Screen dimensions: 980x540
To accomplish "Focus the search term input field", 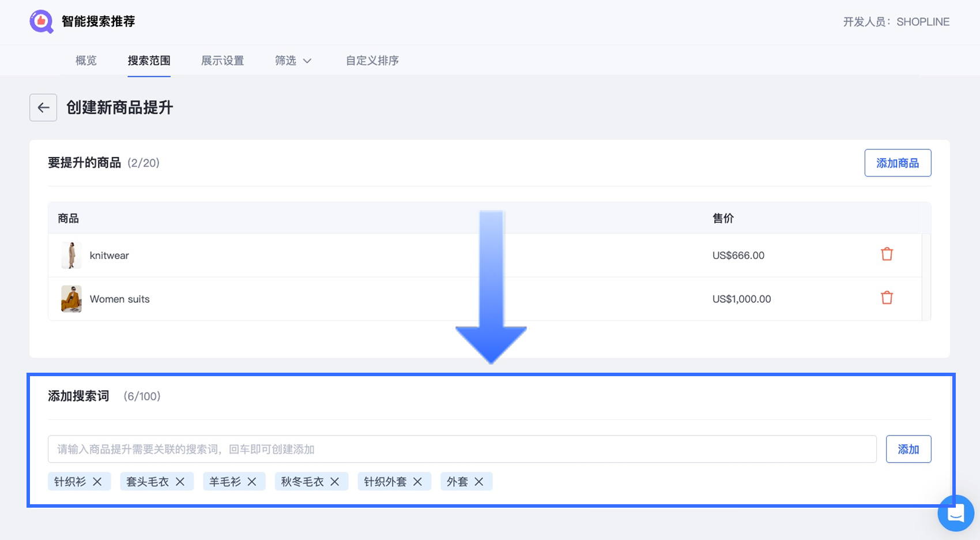I will [x=462, y=449].
